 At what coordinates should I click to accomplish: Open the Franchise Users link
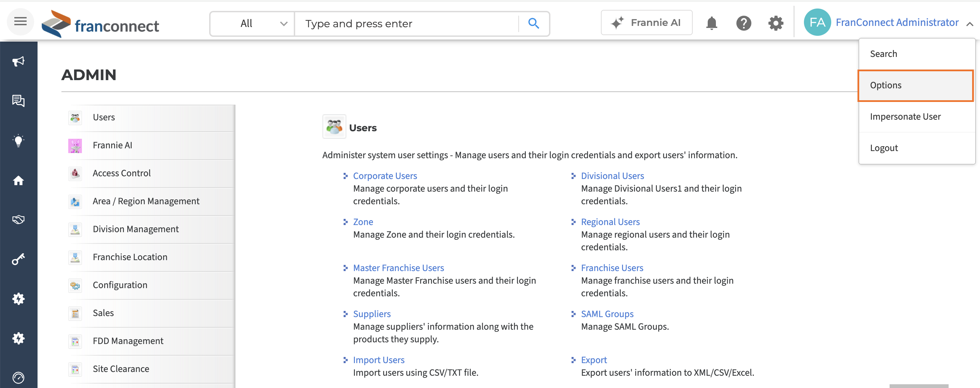click(612, 268)
